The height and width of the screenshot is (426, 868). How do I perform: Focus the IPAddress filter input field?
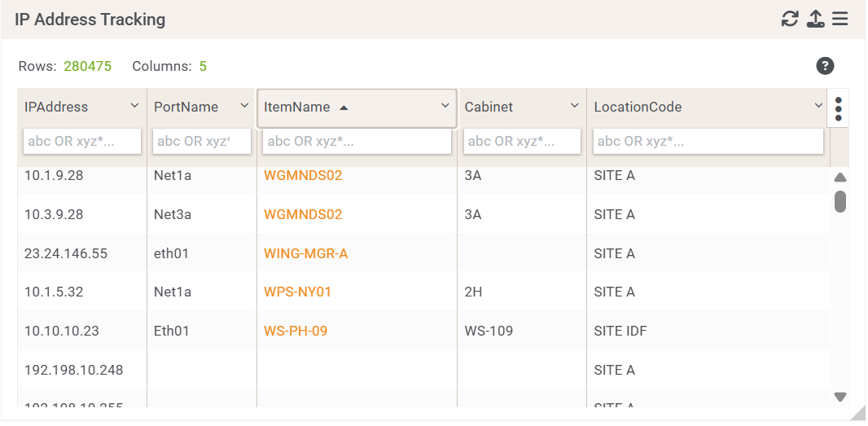(82, 141)
